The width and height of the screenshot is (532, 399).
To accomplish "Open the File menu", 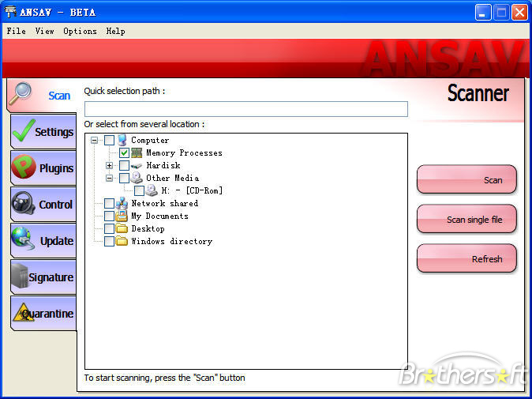I will click(x=17, y=32).
